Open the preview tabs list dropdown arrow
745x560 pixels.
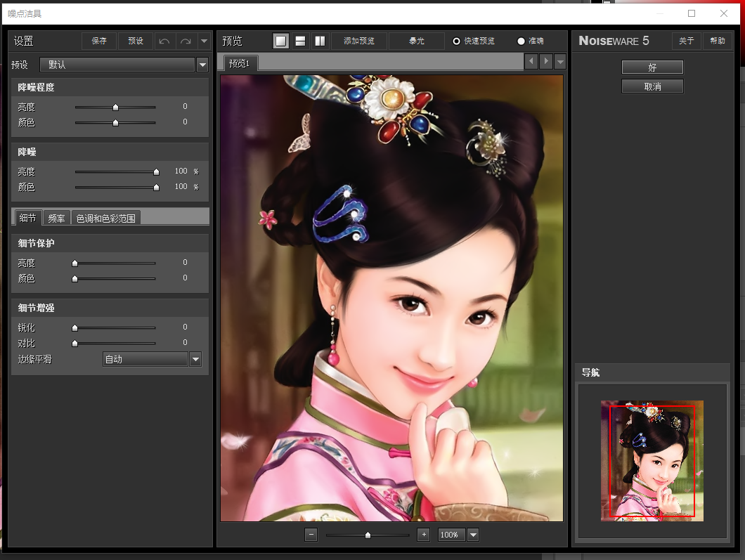(x=560, y=61)
